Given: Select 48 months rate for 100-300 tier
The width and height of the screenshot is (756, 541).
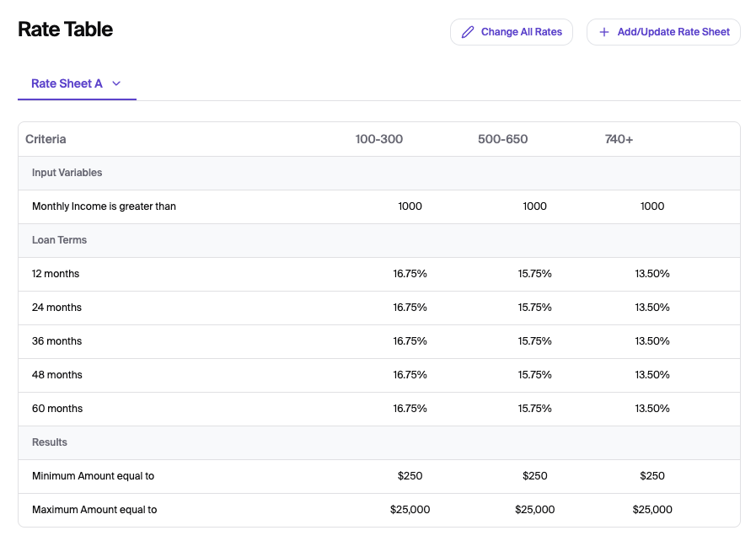Looking at the screenshot, I should tap(410, 375).
